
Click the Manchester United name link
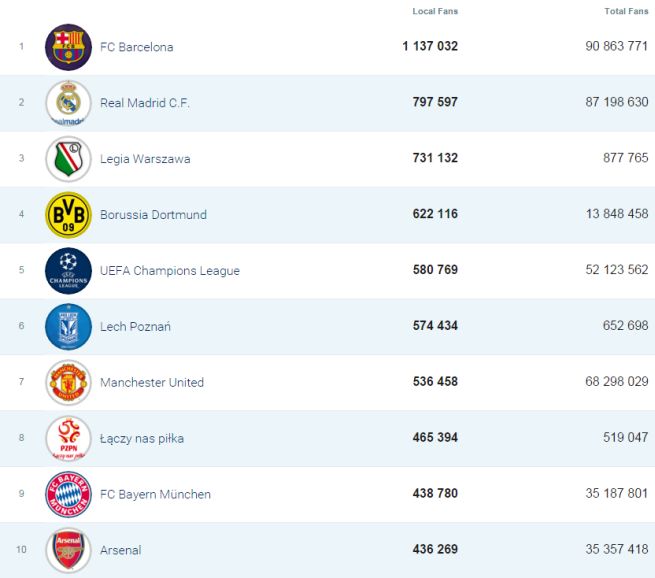(x=151, y=383)
